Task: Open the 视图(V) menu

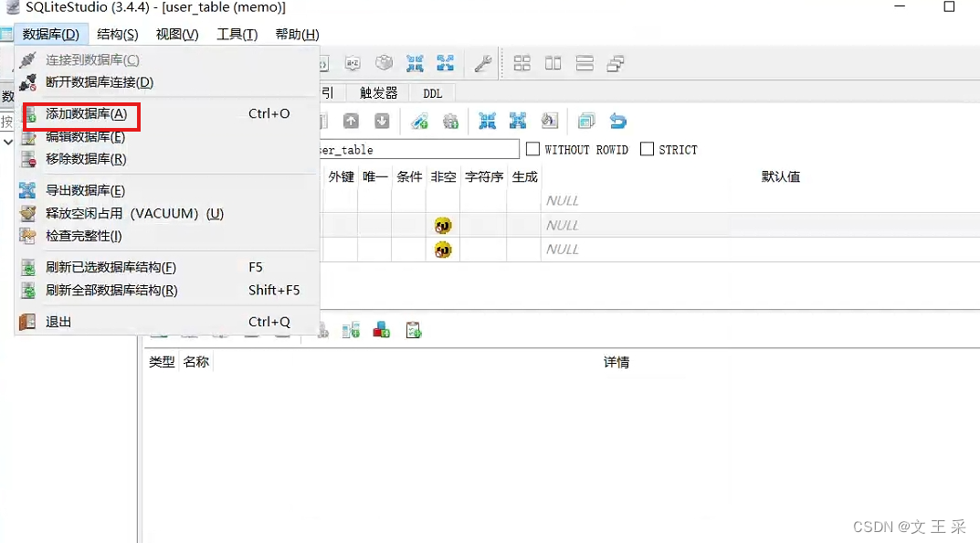Action: [177, 35]
